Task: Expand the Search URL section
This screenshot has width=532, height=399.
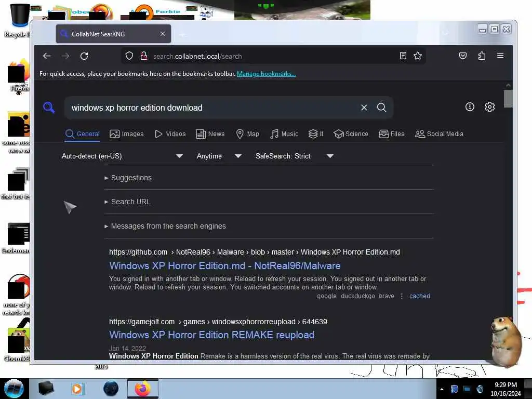Action: 128,202
